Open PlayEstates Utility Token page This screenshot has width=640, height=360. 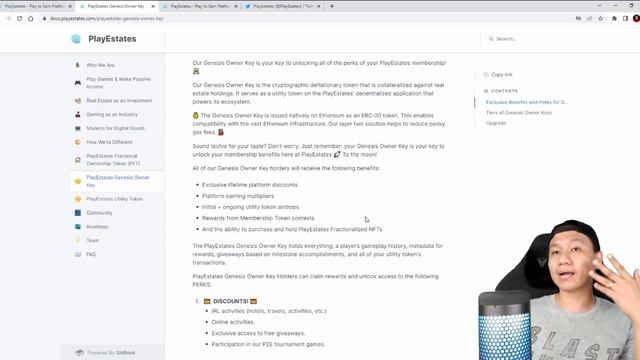tap(114, 199)
